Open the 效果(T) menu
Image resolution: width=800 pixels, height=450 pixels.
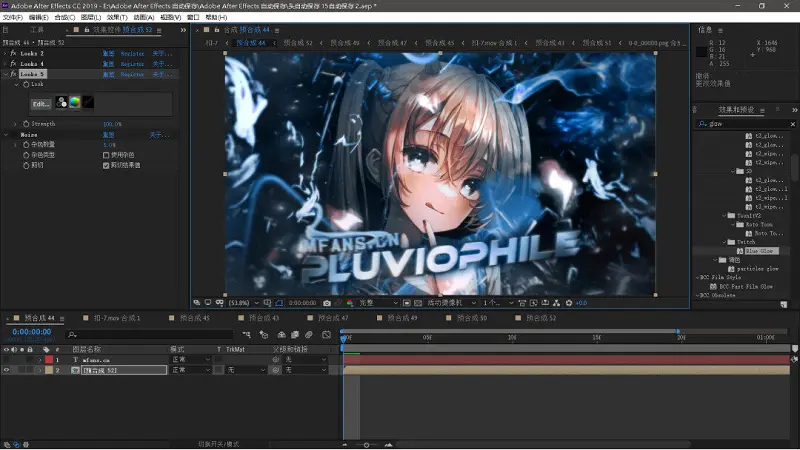pos(117,17)
